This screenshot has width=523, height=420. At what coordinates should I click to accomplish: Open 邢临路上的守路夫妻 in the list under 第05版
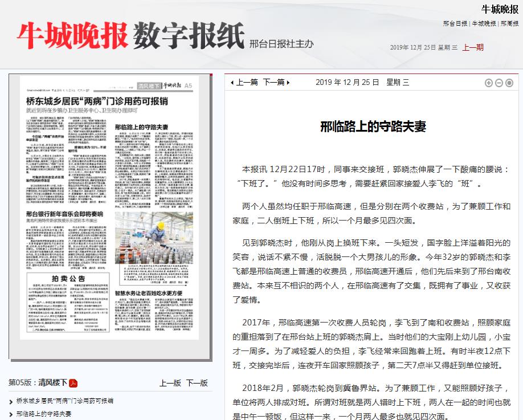44,414
